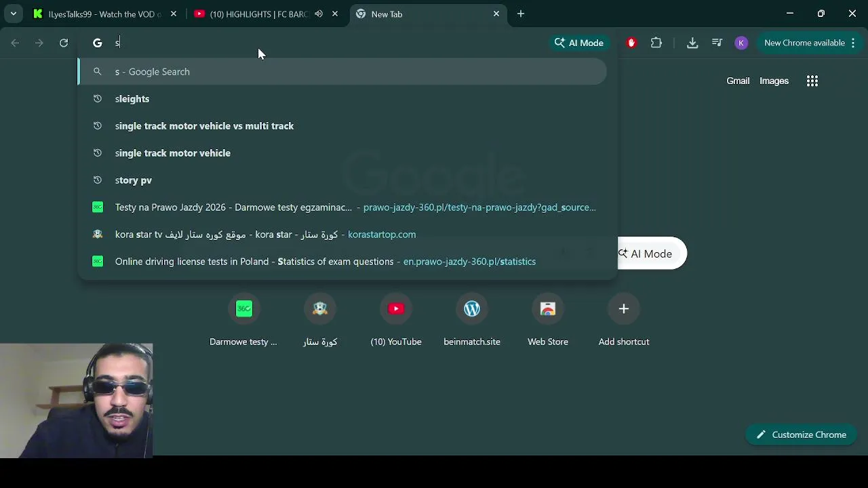Click history clock icon beside 'story pv'
This screenshot has height=488, width=868.
pos(98,180)
